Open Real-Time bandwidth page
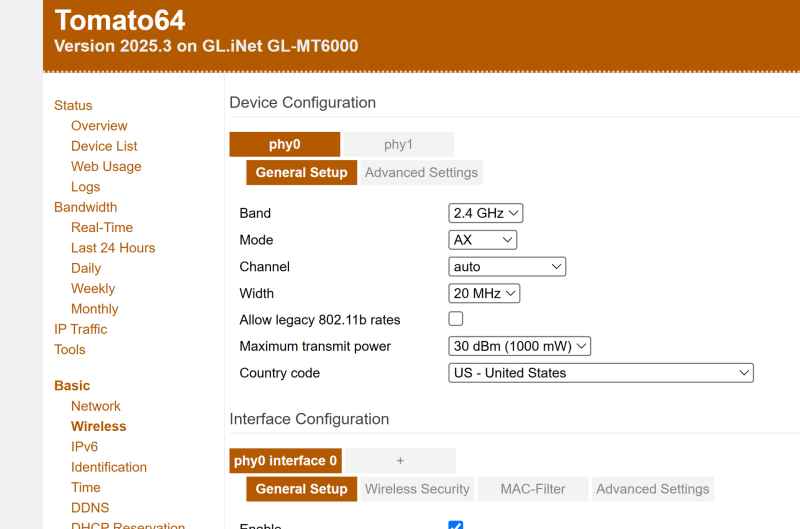Viewport: 800px width, 529px height. (x=102, y=228)
